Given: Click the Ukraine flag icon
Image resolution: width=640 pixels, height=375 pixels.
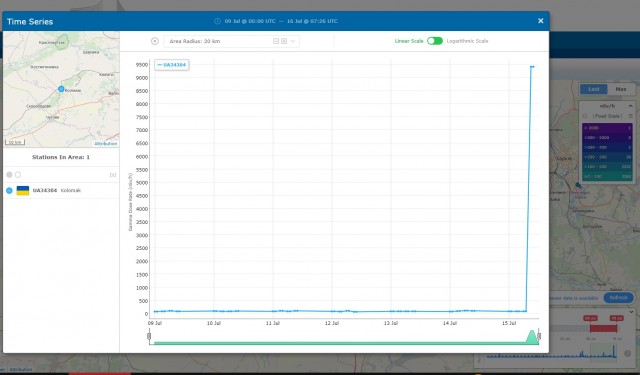Looking at the screenshot, I should tap(22, 191).
